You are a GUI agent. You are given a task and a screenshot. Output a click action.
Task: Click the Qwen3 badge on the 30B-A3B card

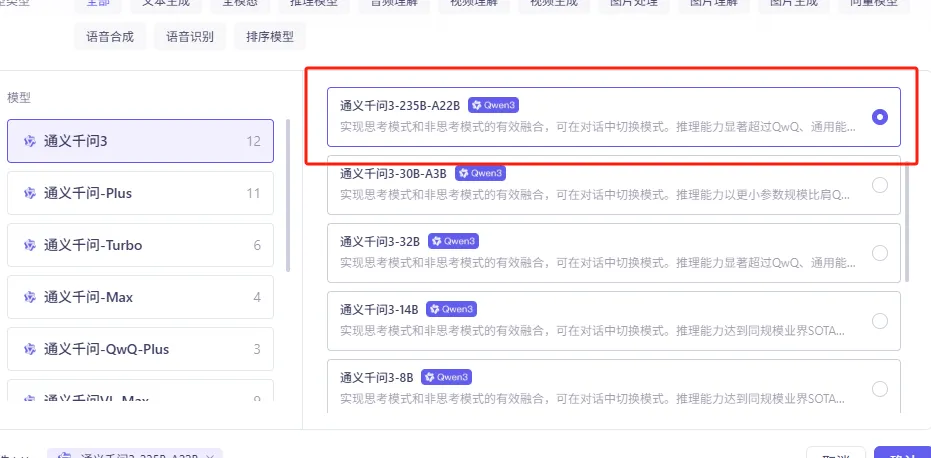pos(480,173)
